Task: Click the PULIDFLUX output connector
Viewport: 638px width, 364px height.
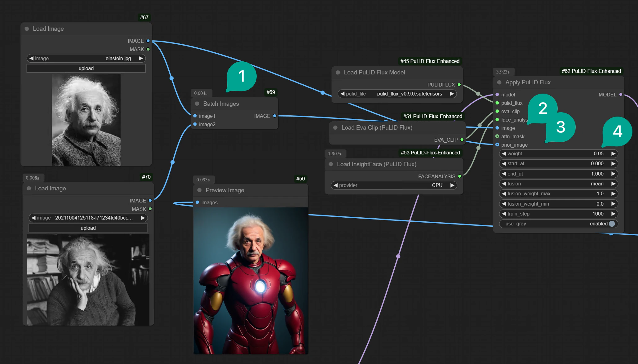Action: [x=459, y=85]
